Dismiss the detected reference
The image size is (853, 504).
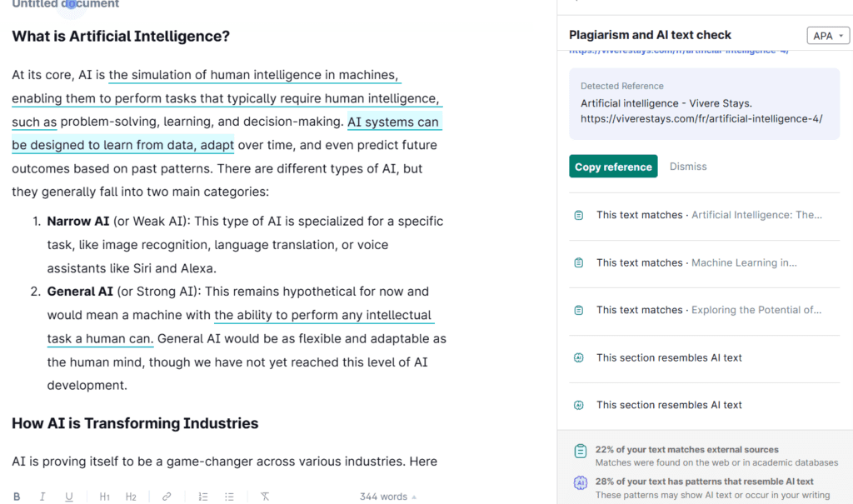688,167
